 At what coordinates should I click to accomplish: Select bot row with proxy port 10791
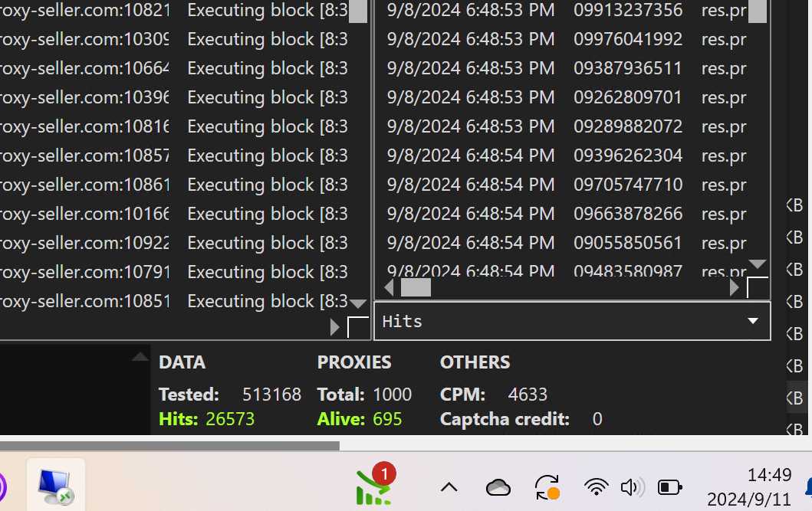(x=174, y=272)
